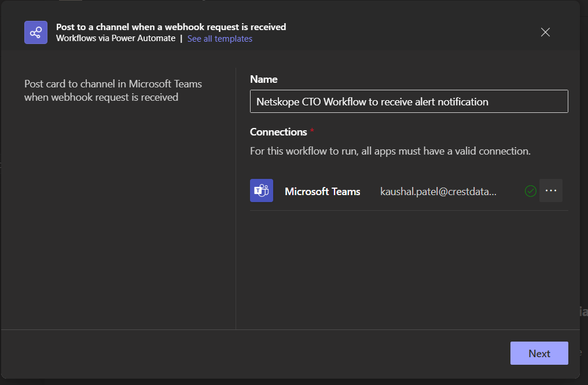588x385 pixels.
Task: Click the Microsoft Teams app icon
Action: 262,190
